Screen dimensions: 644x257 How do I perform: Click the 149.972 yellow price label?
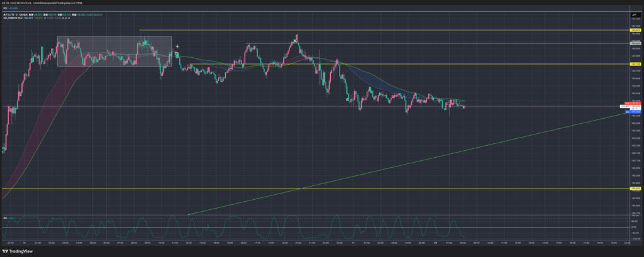[635, 30]
